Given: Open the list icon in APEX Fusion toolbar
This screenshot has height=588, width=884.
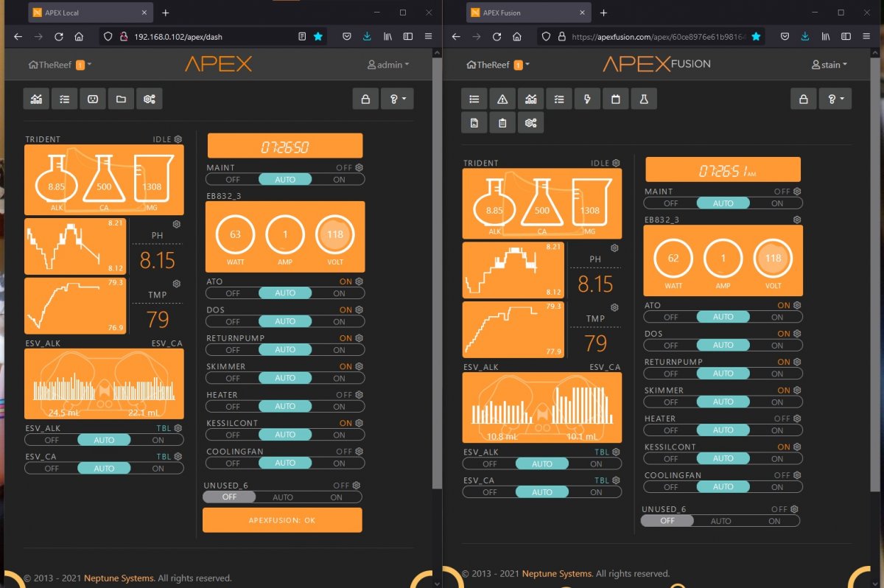Looking at the screenshot, I should (474, 99).
